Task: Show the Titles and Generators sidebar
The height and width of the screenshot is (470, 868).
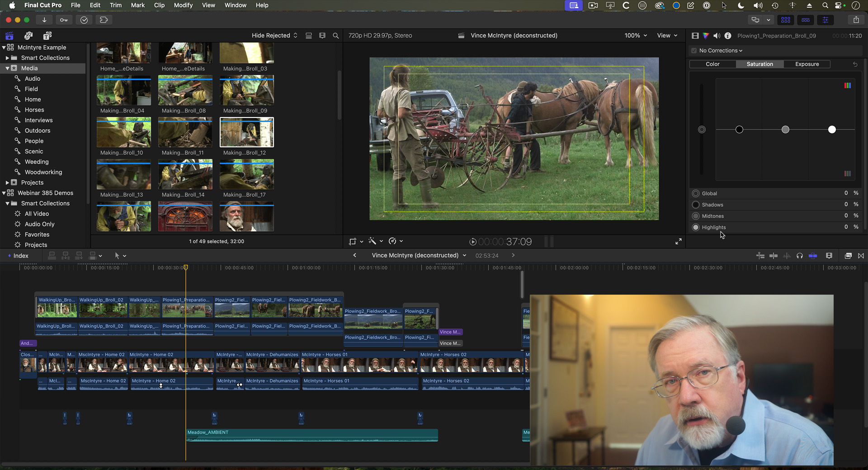Action: pos(47,36)
